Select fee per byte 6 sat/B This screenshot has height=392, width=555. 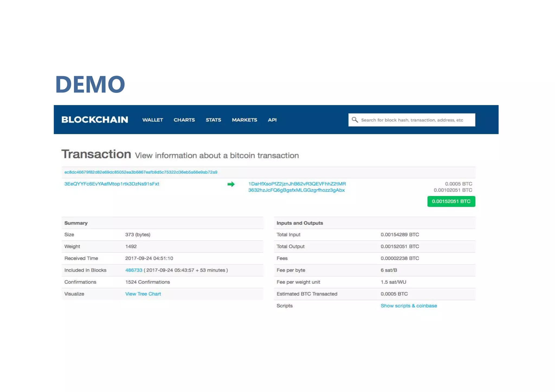coord(389,270)
